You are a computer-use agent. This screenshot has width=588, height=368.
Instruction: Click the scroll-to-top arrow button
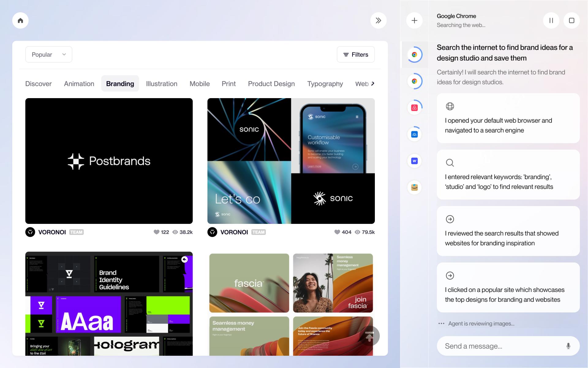click(370, 336)
